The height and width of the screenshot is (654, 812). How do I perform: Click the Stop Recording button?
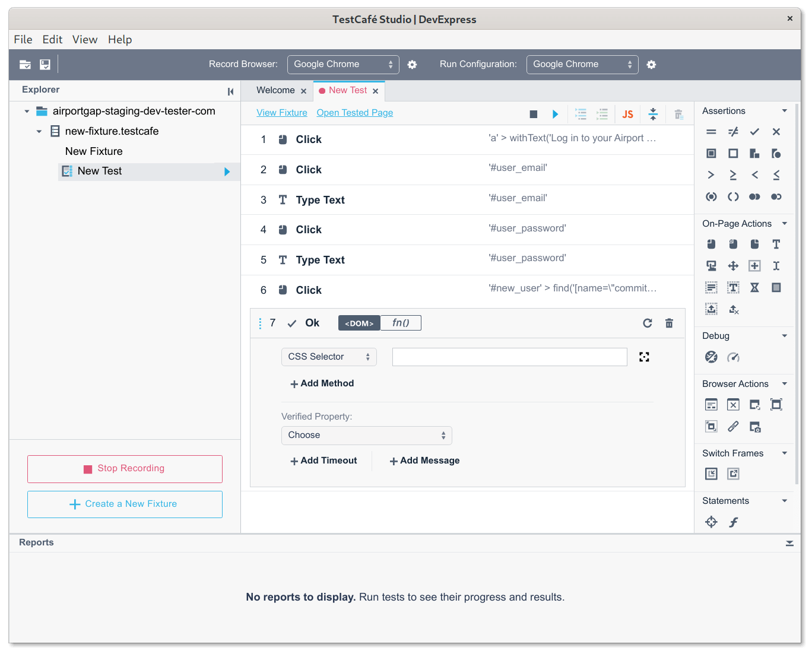pos(125,469)
